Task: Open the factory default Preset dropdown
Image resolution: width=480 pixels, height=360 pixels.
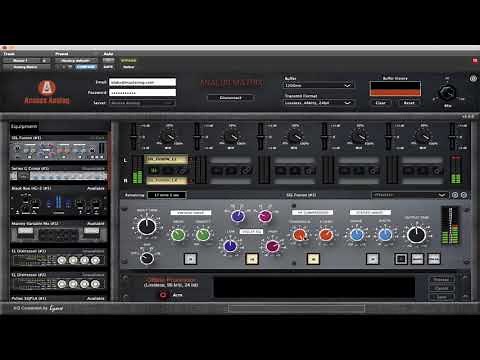Action: (76, 60)
